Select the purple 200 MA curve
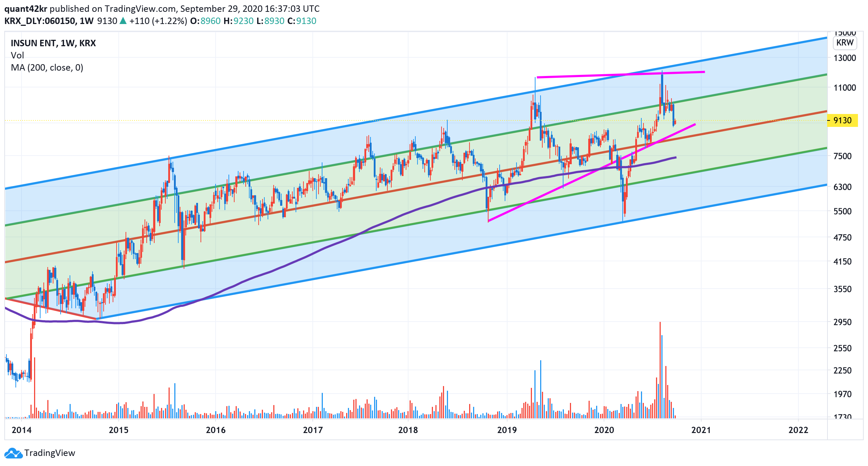The width and height of the screenshot is (868, 466). pos(323,248)
